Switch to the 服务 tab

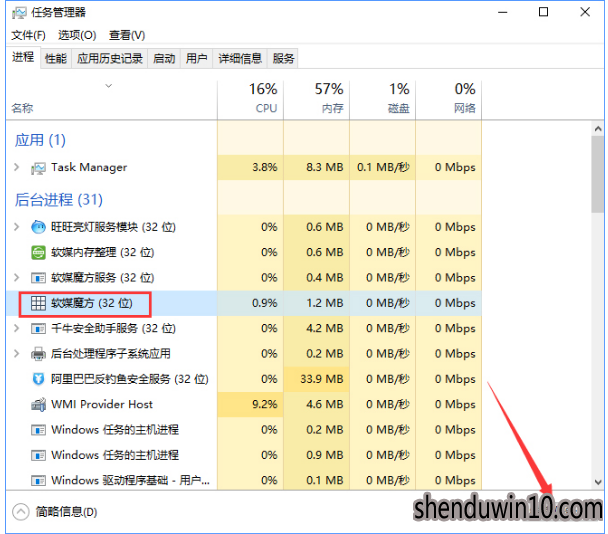click(x=283, y=59)
